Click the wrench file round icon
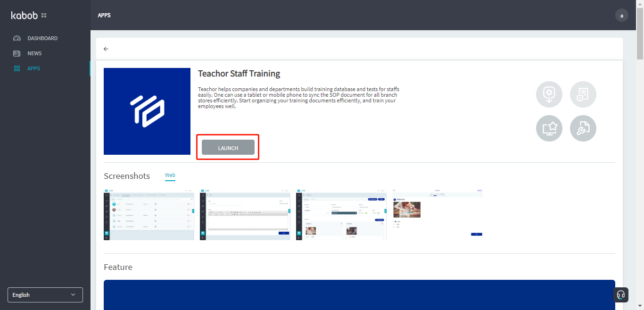Viewport: 644px width, 310px height. [583, 128]
